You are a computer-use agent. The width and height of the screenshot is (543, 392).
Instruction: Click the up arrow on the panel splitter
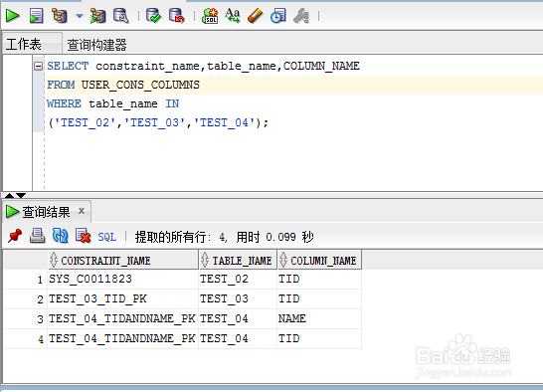[9, 195]
